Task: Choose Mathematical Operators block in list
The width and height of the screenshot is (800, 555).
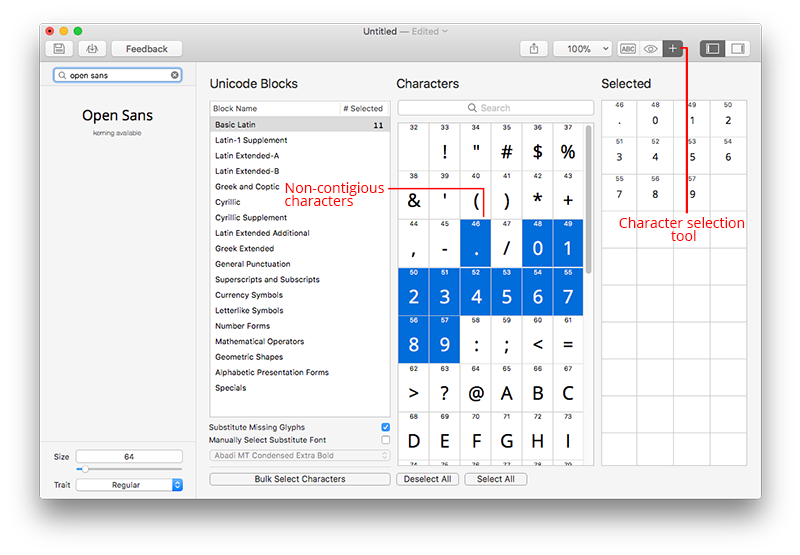Action: (x=258, y=341)
